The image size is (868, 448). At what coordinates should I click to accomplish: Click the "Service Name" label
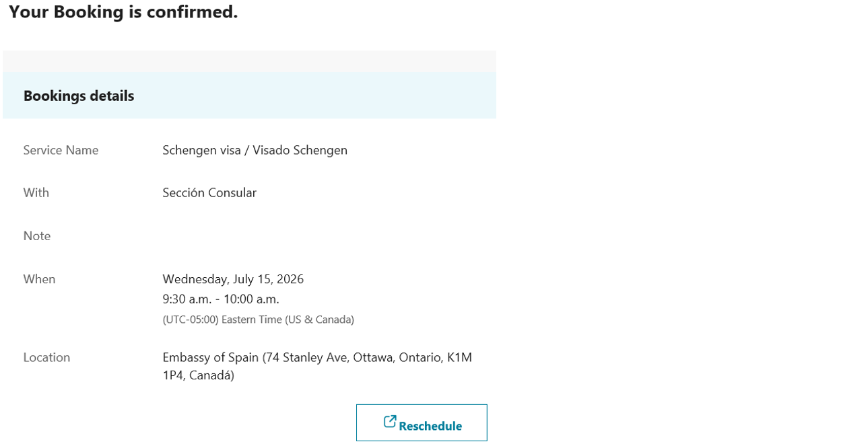61,150
